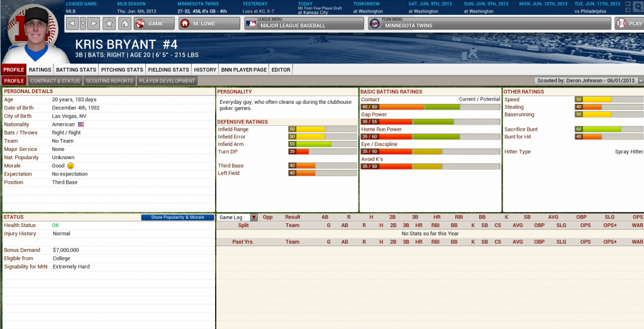The height and width of the screenshot is (329, 644).
Task: Click the Contact rating bar
Action: point(430,107)
